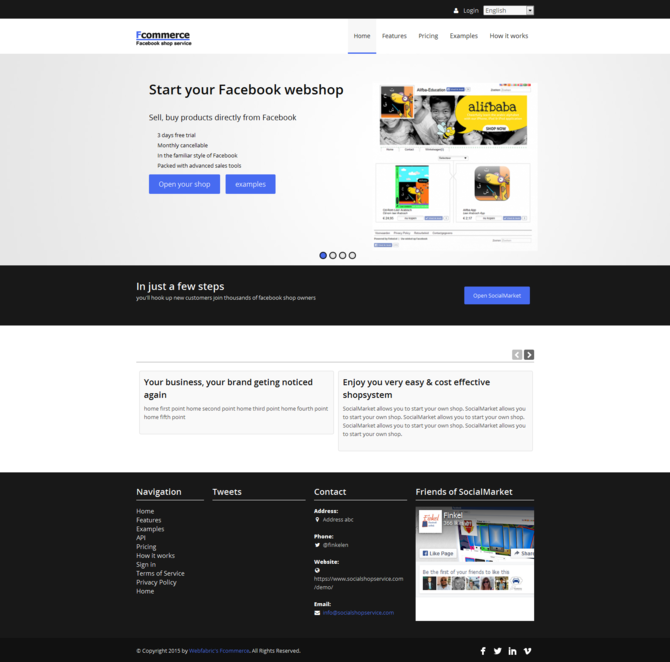Open footer Features link
The image size is (670, 662).
(149, 520)
